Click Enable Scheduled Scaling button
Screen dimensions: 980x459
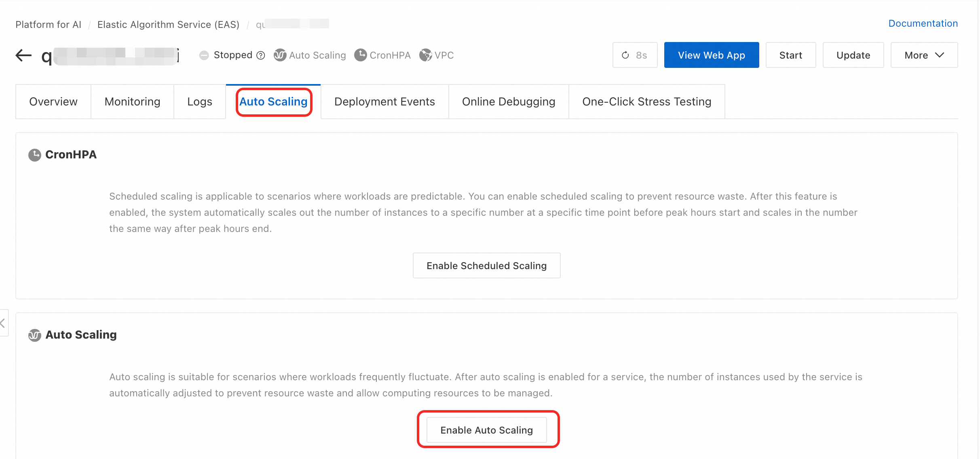pos(486,265)
